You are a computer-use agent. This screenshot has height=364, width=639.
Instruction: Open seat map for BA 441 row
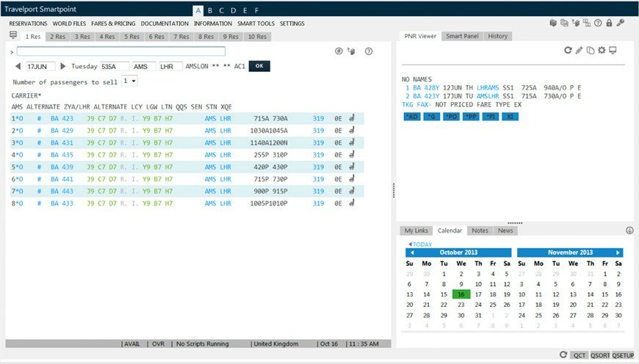coord(352,179)
